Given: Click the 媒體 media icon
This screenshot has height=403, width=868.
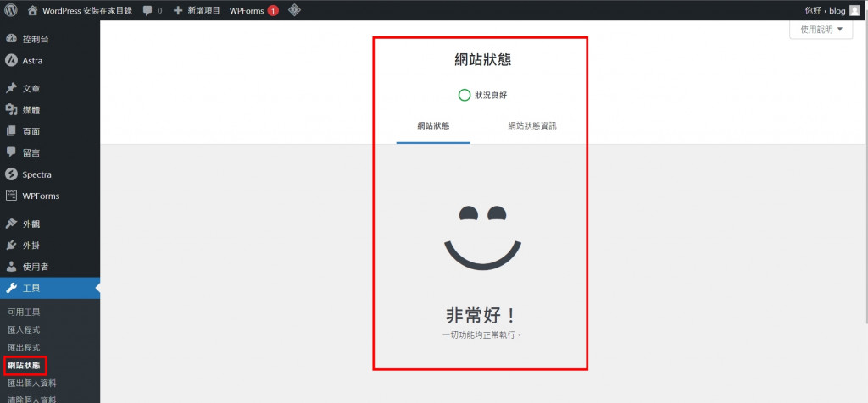Looking at the screenshot, I should [11, 110].
